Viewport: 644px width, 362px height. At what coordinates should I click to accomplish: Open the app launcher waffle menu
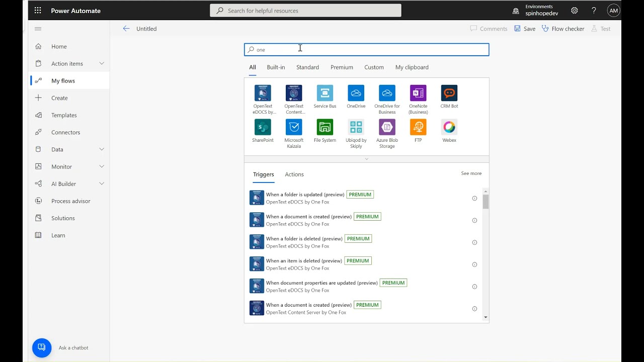coord(38,11)
